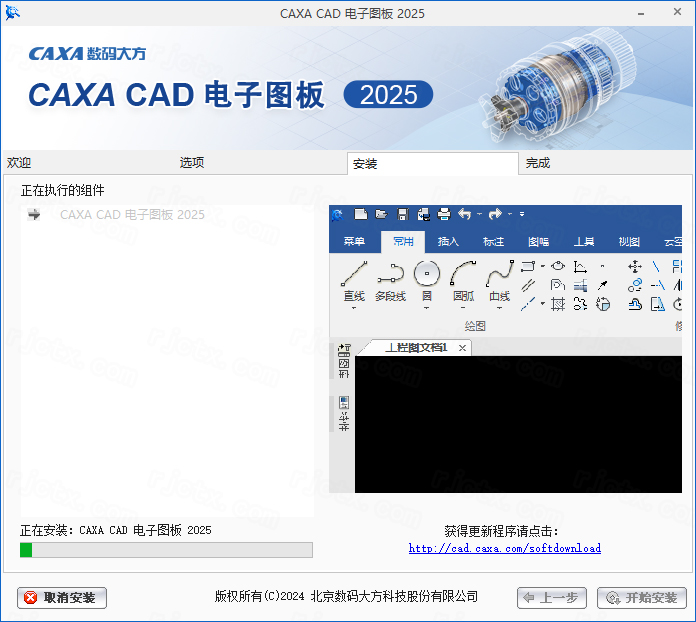Open the cad.caxa.com softdownload link

pos(505,548)
